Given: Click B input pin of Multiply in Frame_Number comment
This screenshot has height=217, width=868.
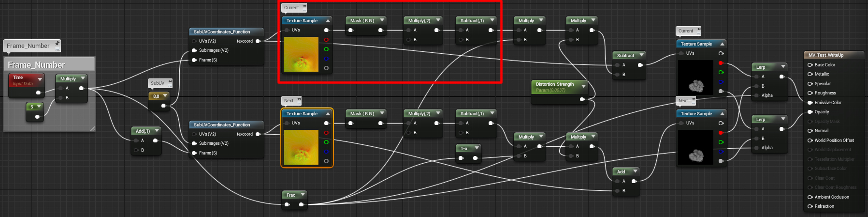Looking at the screenshot, I should click(61, 98).
